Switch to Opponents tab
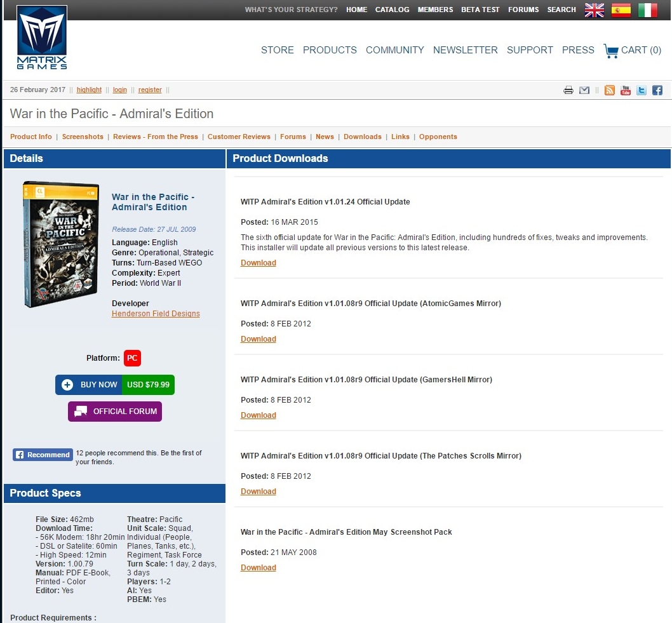Image resolution: width=672 pixels, height=623 pixels. (438, 137)
